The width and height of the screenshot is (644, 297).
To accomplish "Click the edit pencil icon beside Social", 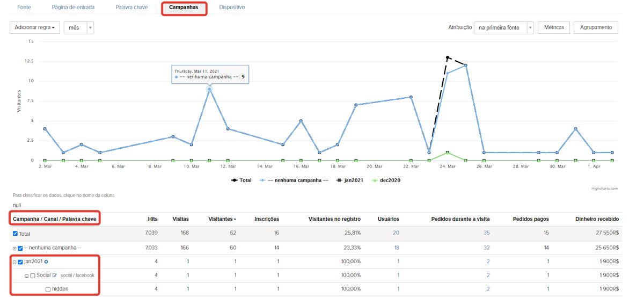I will pyautogui.click(x=55, y=276).
